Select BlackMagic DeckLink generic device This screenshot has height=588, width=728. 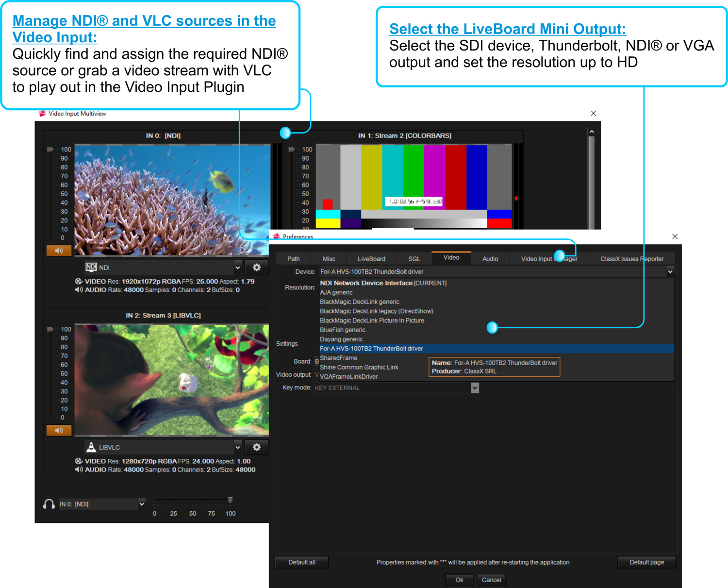pos(359,302)
